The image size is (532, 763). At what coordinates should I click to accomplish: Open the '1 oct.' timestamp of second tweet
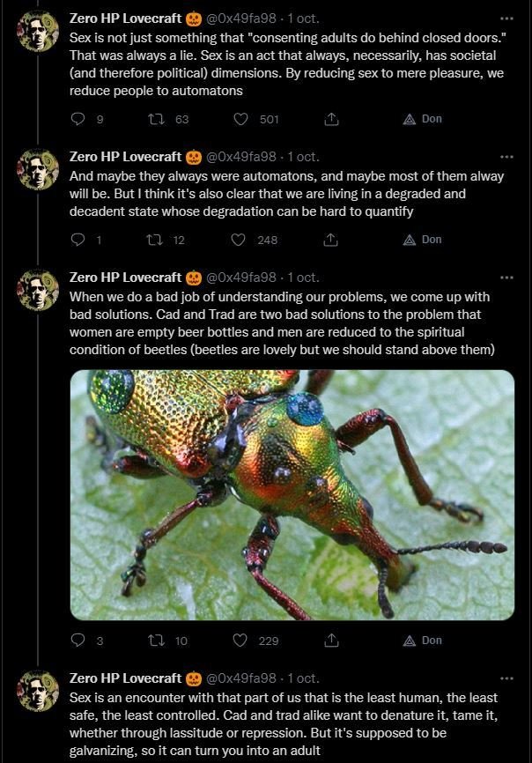click(x=304, y=157)
